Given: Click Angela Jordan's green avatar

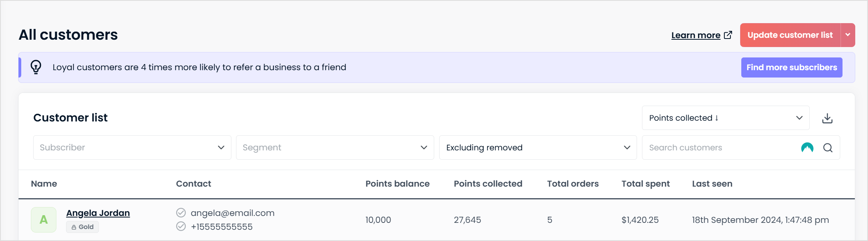Looking at the screenshot, I should click(x=44, y=220).
